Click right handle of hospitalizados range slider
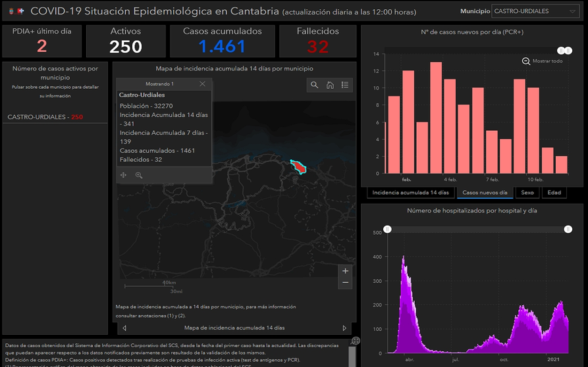The width and height of the screenshot is (588, 367). (568, 229)
